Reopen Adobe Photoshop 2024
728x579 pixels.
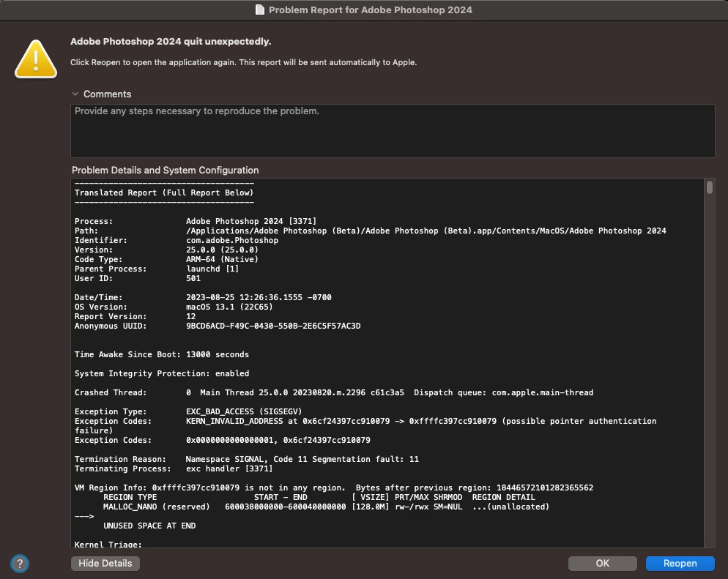(680, 563)
